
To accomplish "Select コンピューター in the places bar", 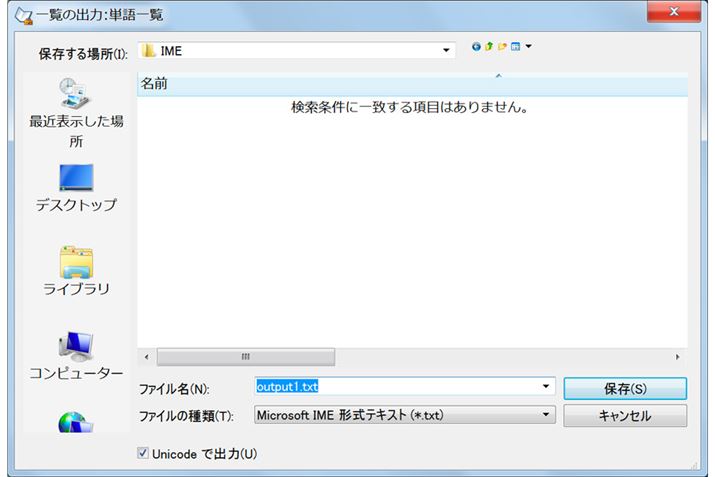I will tap(76, 356).
